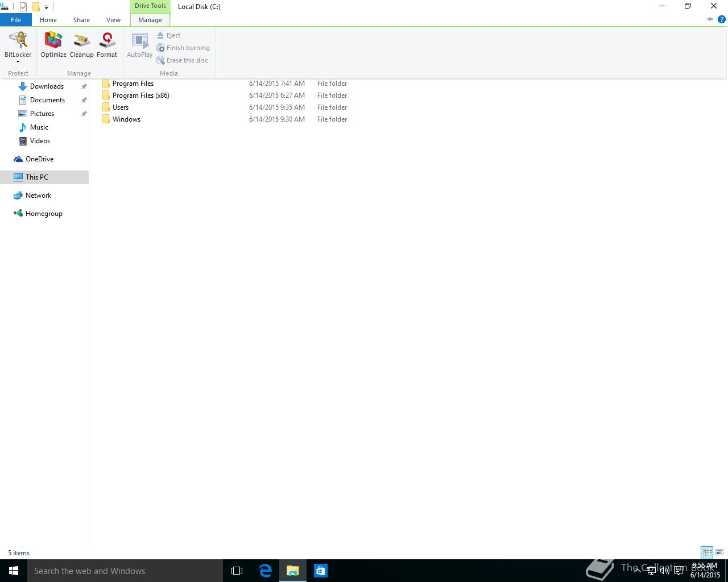The image size is (728, 582).
Task: Switch to the Share ribbon tab
Action: click(x=81, y=20)
